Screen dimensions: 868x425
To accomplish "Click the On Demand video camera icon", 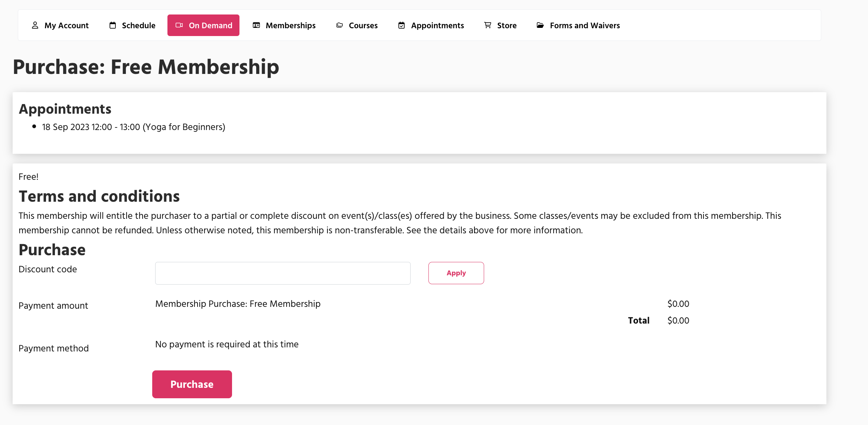I will [179, 25].
